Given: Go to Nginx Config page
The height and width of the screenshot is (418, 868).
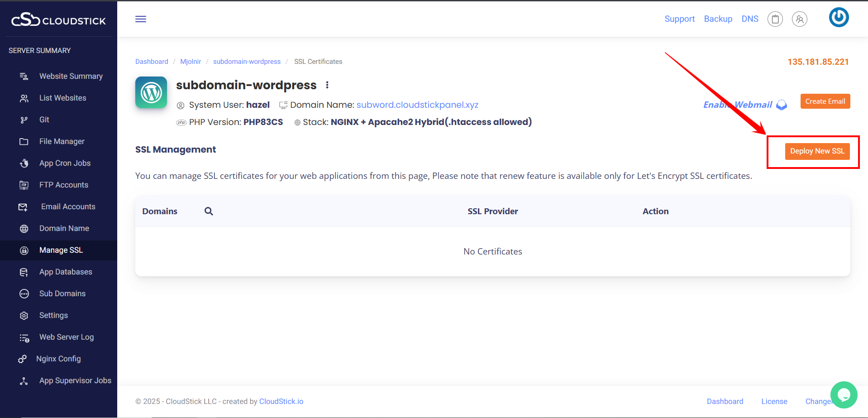Looking at the screenshot, I should coord(58,359).
